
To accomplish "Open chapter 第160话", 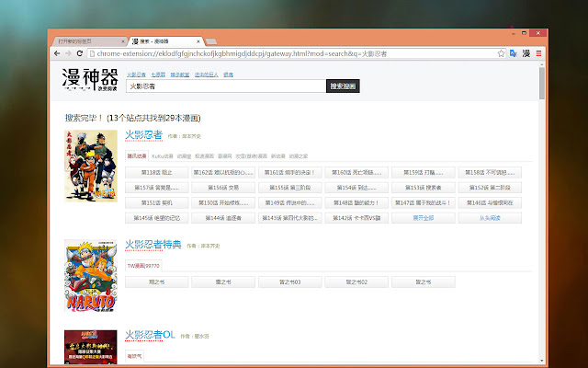I will (x=356, y=173).
